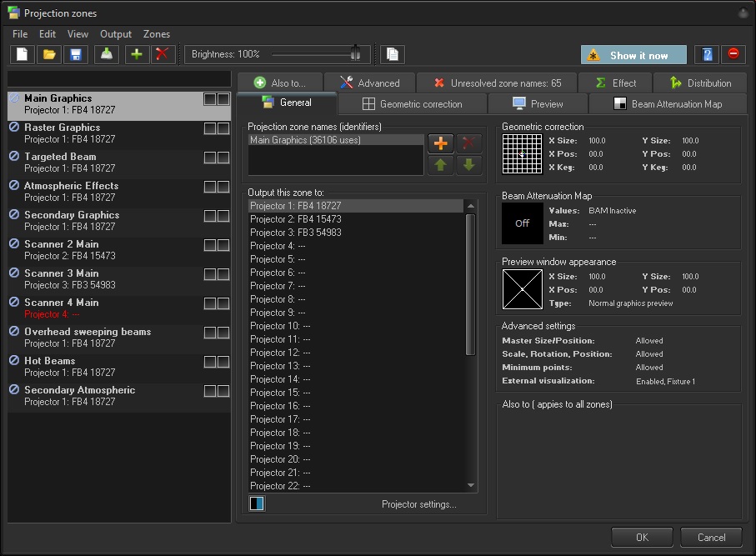The height and width of the screenshot is (556, 756).
Task: Click the red X delete zone icon
Action: tap(163, 55)
